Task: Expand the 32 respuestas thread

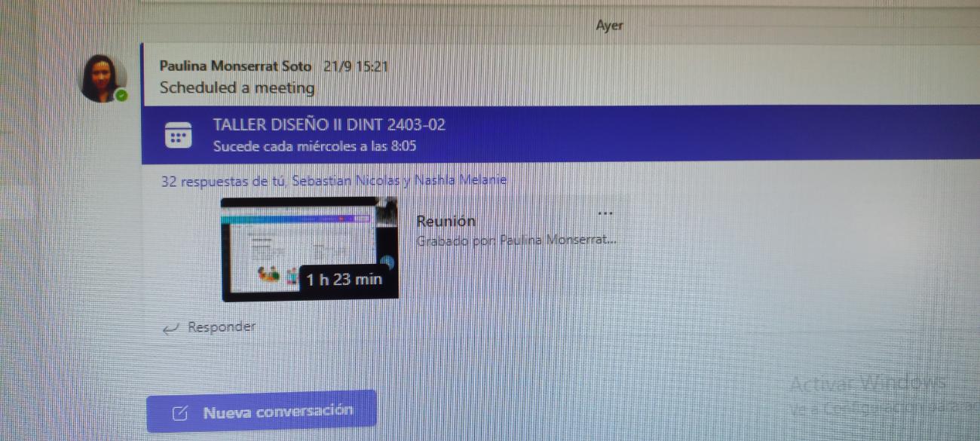Action: [333, 181]
